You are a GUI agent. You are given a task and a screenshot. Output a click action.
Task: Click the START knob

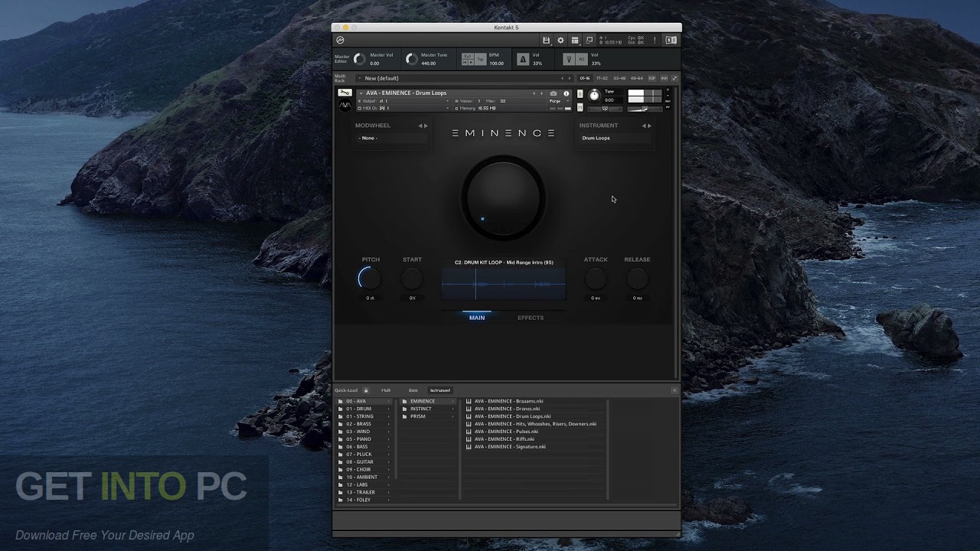tap(412, 279)
